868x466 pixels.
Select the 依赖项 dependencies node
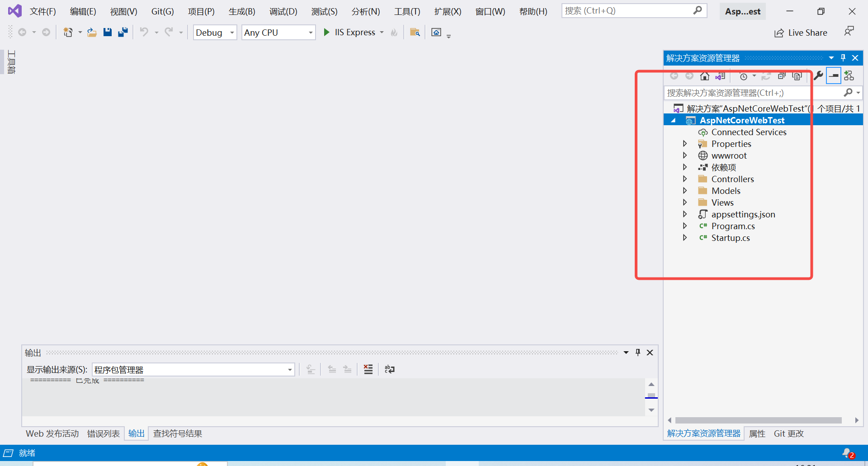[723, 167]
